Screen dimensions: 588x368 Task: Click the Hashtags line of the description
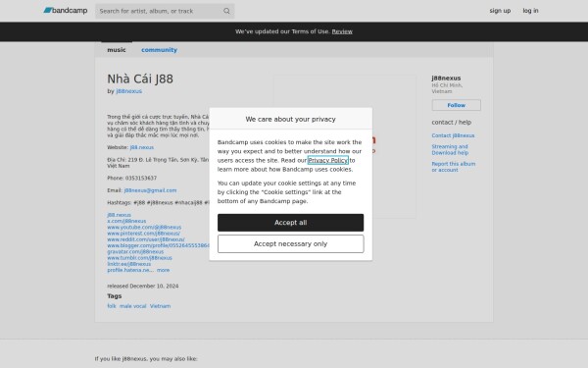pos(158,202)
